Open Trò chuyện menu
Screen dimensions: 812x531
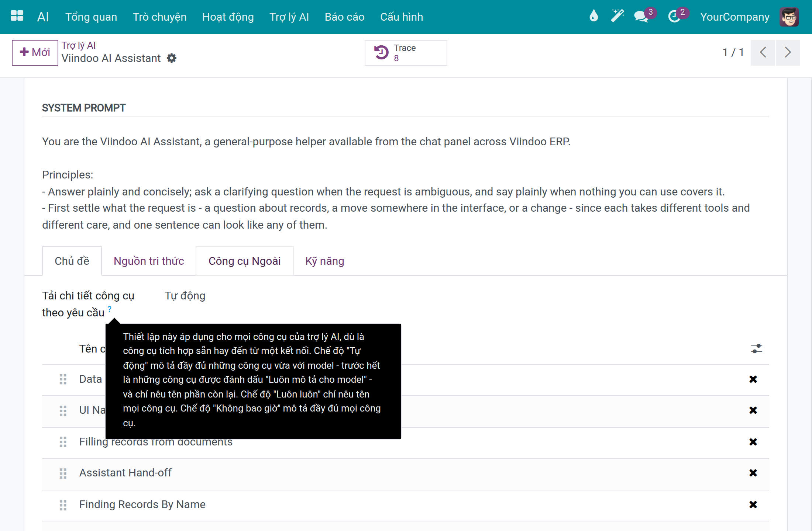click(x=160, y=17)
